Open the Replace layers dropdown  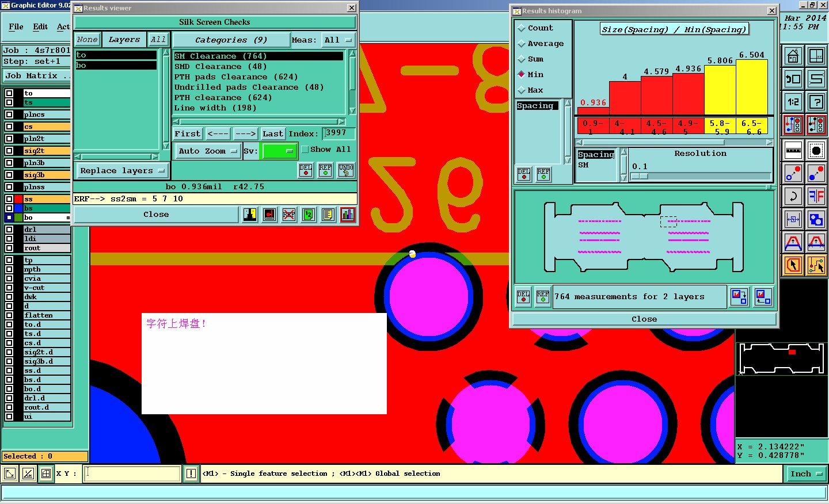(122, 171)
